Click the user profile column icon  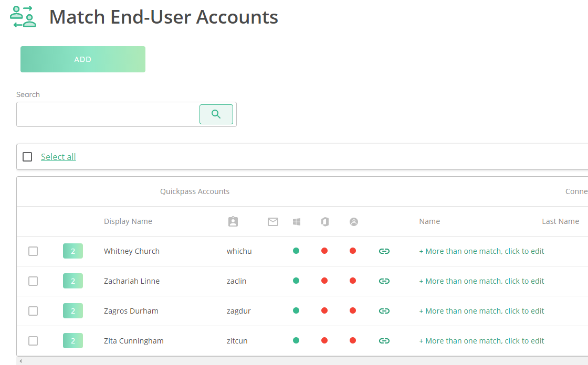click(x=354, y=222)
